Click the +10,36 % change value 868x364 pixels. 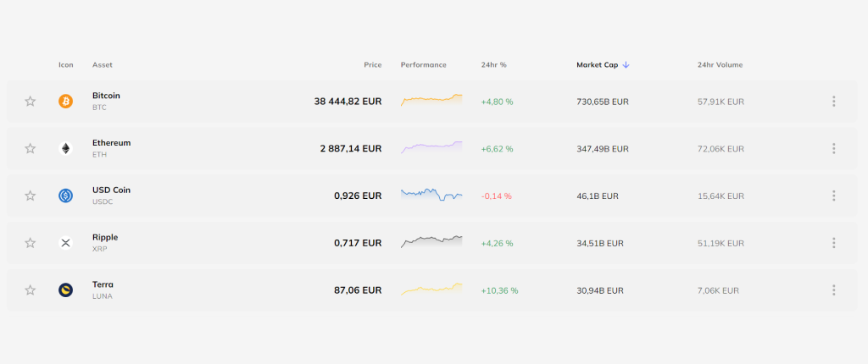point(500,290)
